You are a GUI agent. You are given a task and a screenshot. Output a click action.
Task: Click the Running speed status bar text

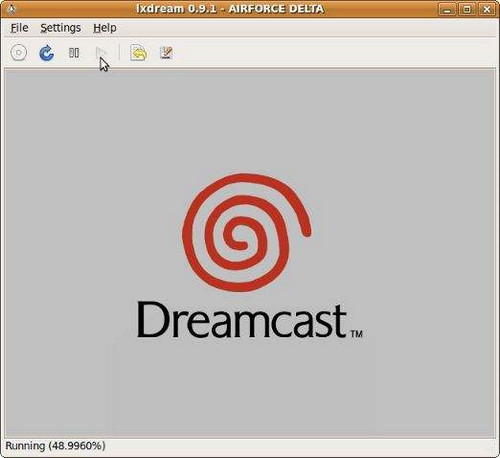click(x=55, y=446)
